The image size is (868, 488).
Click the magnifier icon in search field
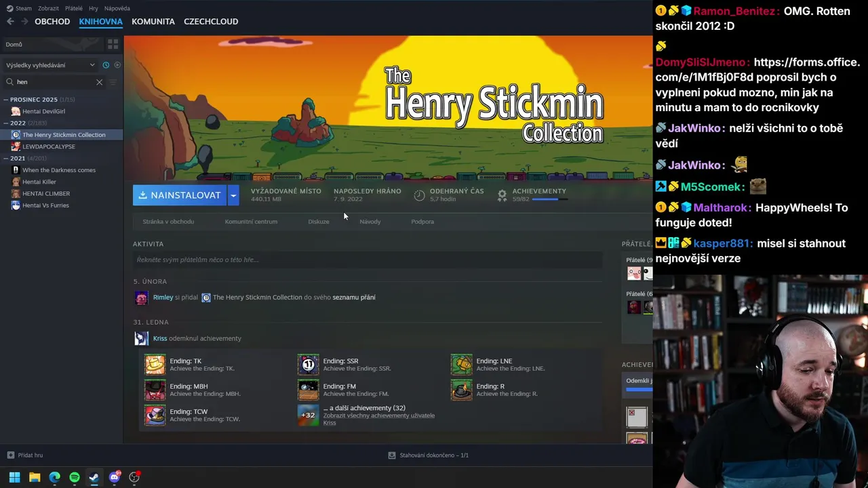pyautogui.click(x=9, y=82)
